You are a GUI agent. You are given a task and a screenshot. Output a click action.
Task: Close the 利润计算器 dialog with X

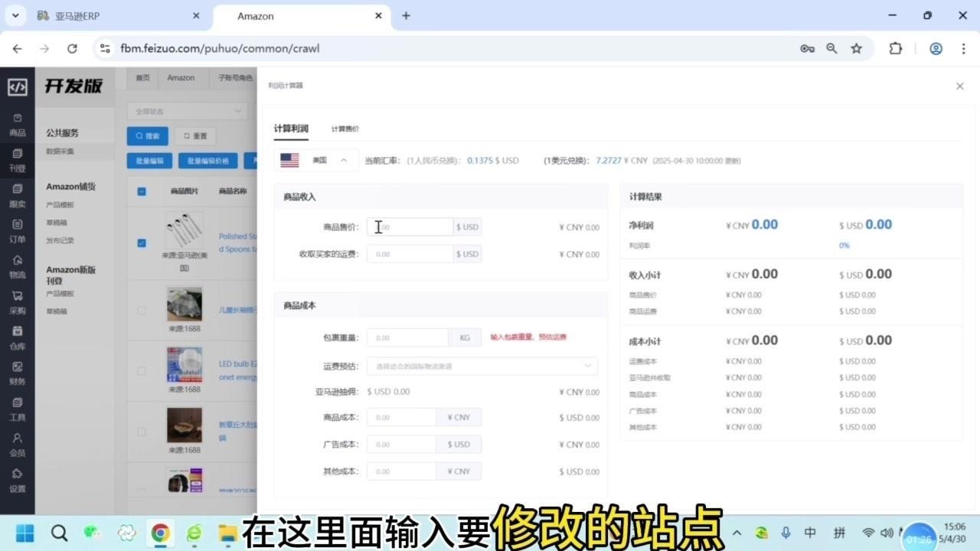click(x=959, y=86)
